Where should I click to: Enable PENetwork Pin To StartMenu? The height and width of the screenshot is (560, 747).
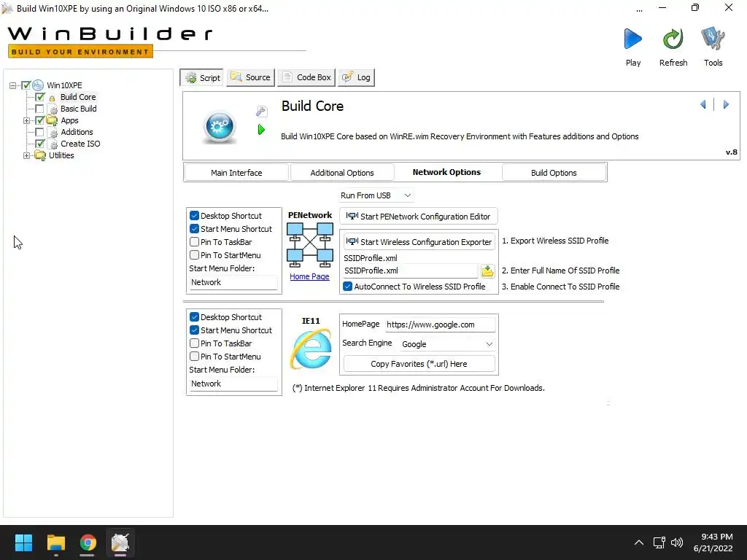point(194,255)
